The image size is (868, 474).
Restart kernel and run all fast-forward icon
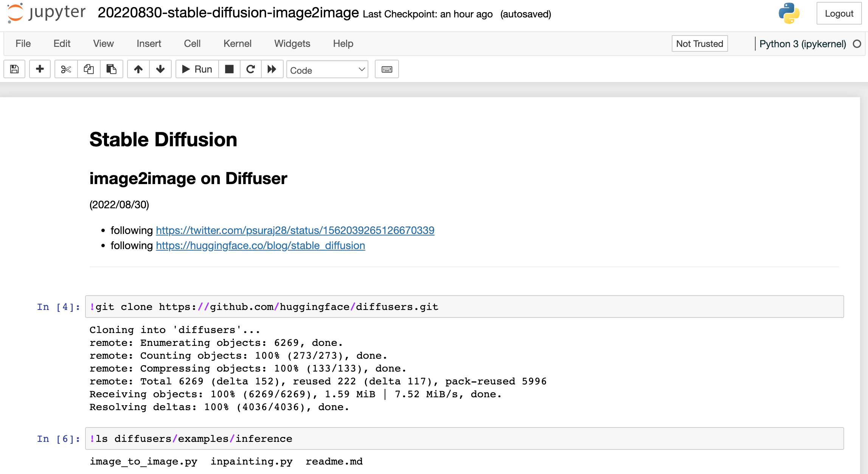tap(272, 69)
